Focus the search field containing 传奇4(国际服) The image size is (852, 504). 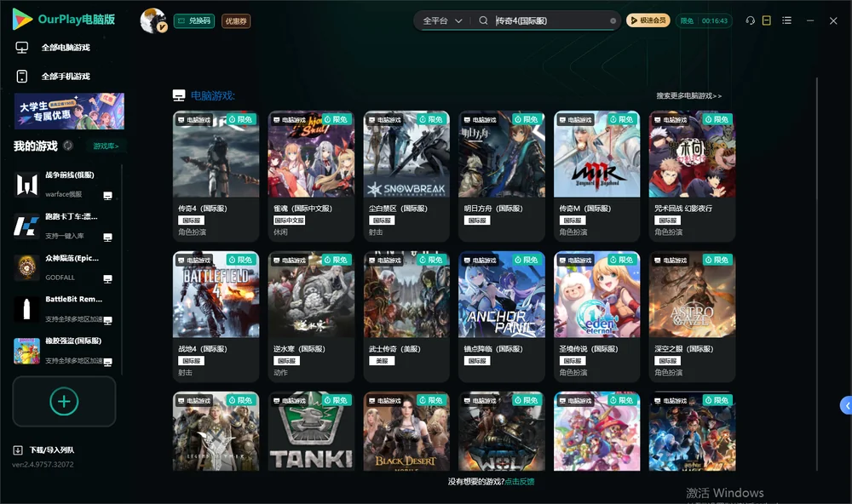pyautogui.click(x=550, y=20)
